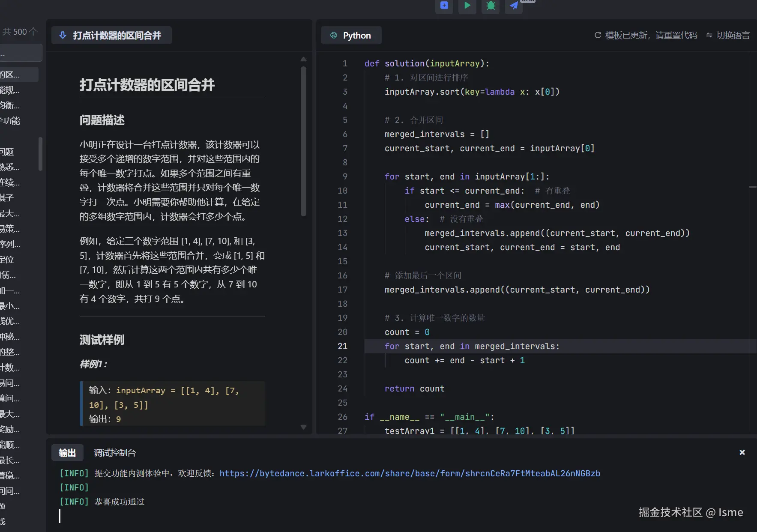
Task: Select the sidebar problem ending in 神秘...
Action: point(10,337)
